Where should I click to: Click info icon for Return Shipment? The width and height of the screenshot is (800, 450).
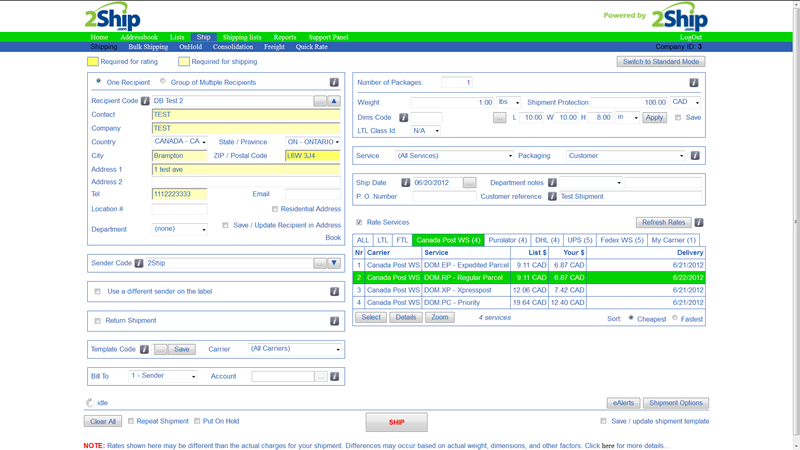[334, 321]
